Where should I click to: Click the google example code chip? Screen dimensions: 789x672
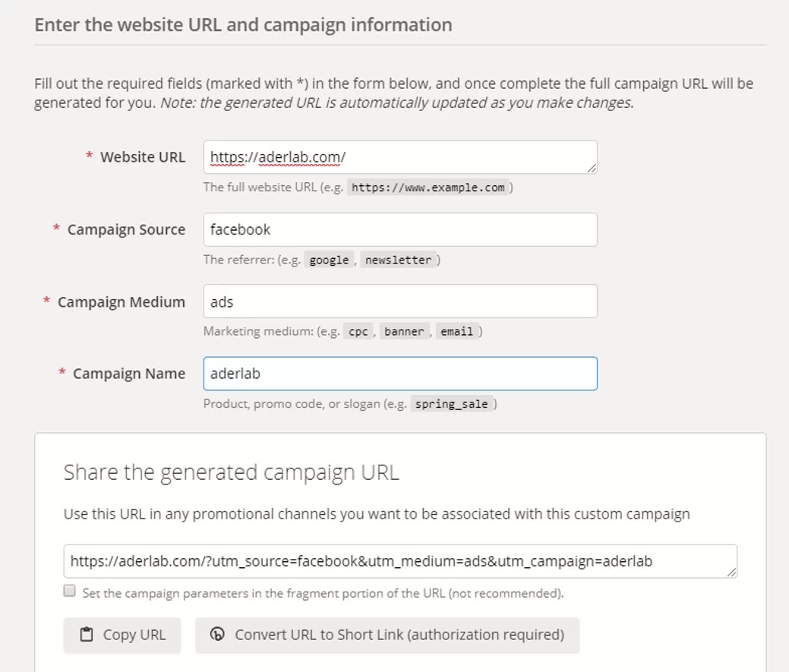[329, 260]
